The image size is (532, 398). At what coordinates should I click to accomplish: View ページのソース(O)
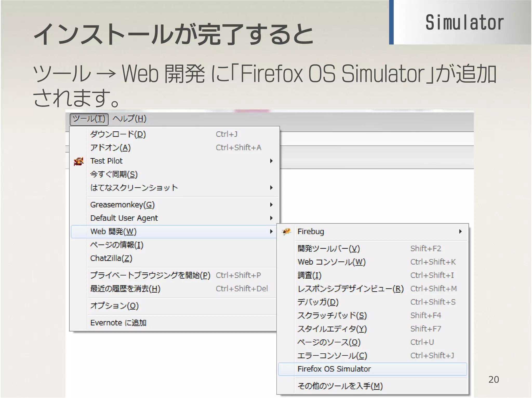pyautogui.click(x=329, y=342)
